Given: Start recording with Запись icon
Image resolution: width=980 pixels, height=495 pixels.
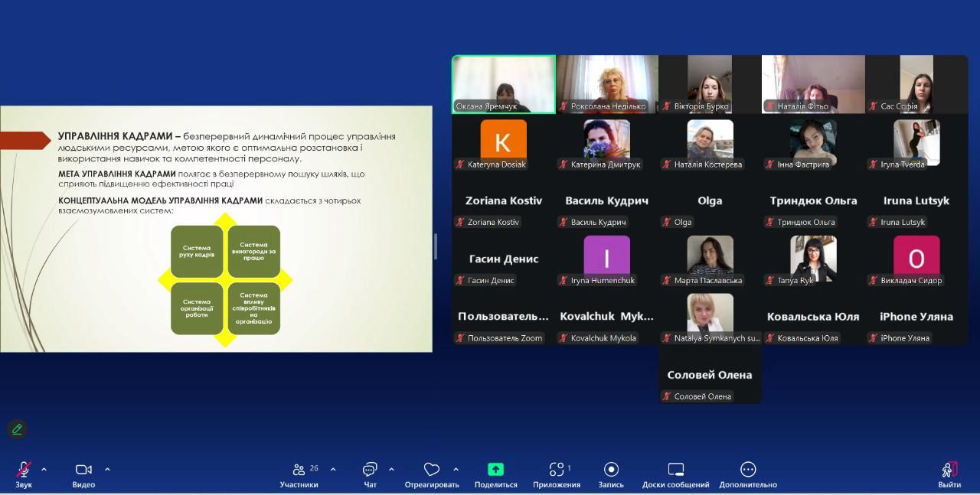Looking at the screenshot, I should click(611, 470).
